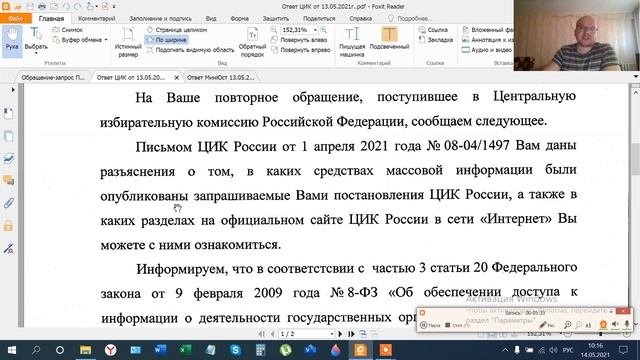640x360 pixels.
Task: Click undo in quick access toolbar
Action: coord(67,7)
